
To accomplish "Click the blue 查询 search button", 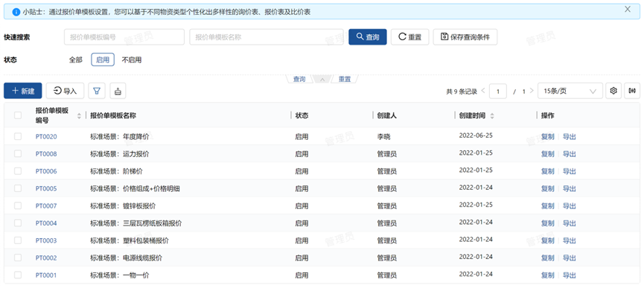I will tap(368, 37).
